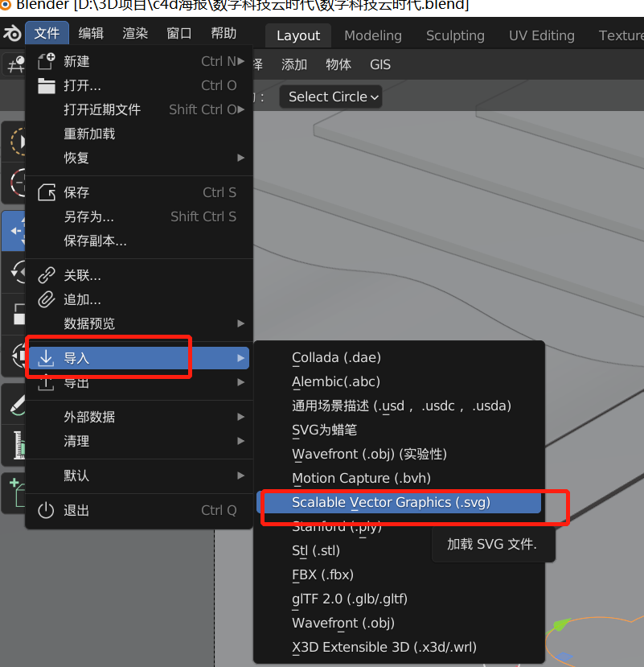
Task: Open the 编辑 menu
Action: pos(91,33)
